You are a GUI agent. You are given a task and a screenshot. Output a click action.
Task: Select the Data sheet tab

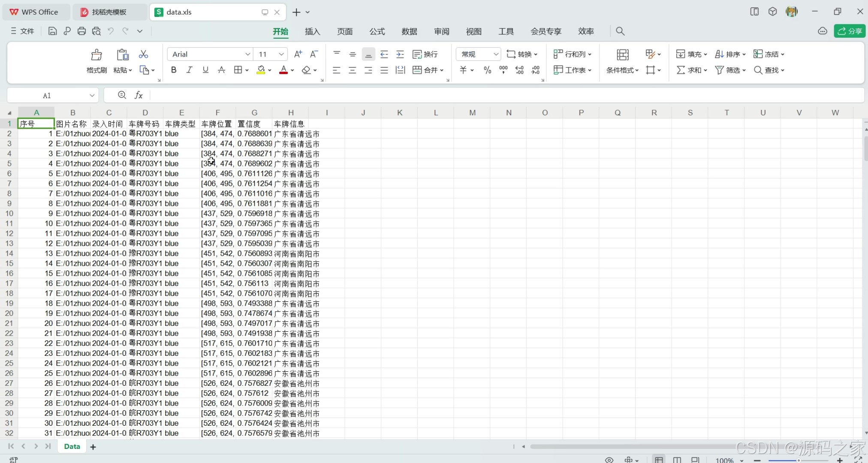[72, 446]
